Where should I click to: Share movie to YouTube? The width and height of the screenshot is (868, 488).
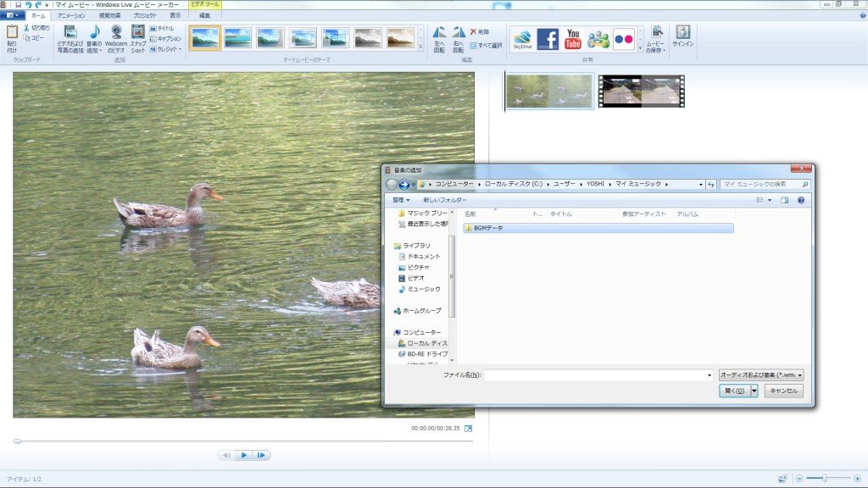(x=573, y=39)
